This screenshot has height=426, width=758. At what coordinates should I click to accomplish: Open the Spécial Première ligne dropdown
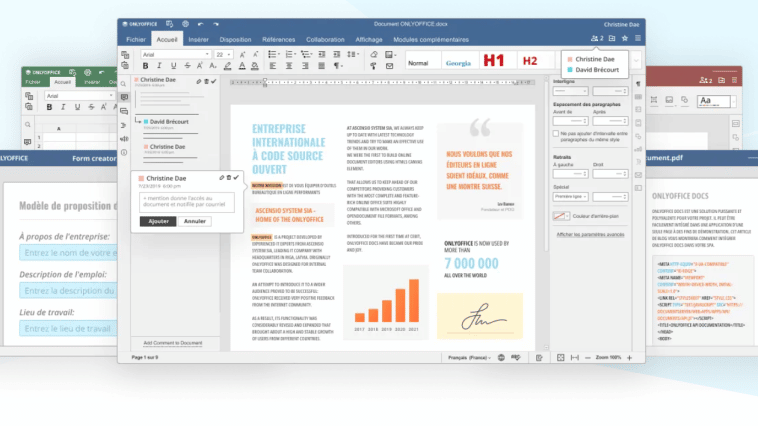pyautogui.click(x=570, y=196)
